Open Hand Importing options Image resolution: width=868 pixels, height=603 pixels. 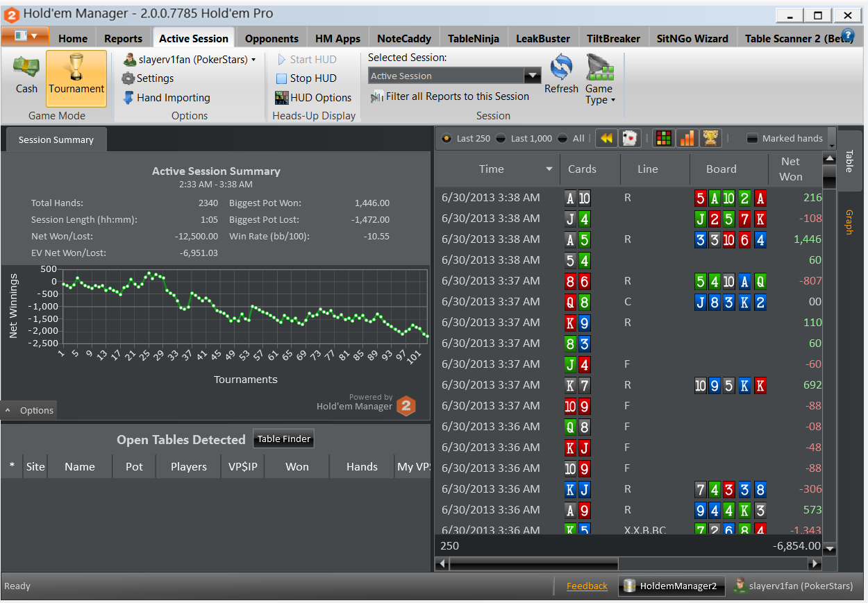tap(166, 98)
